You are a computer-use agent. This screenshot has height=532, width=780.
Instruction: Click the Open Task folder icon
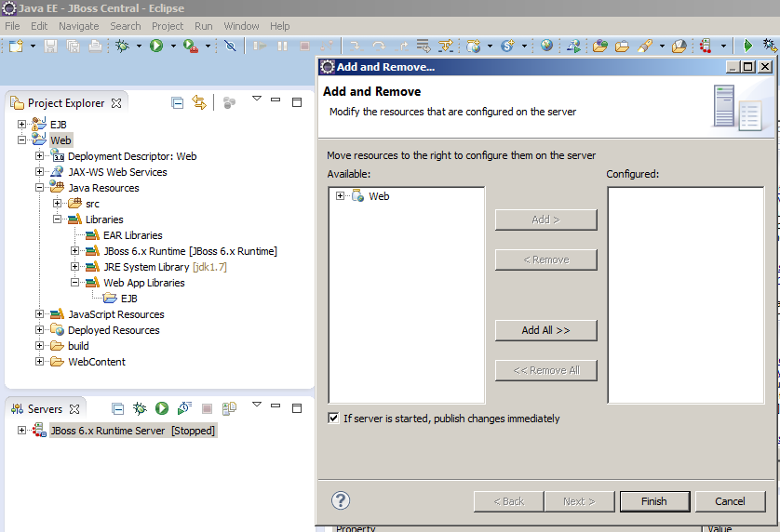(622, 47)
